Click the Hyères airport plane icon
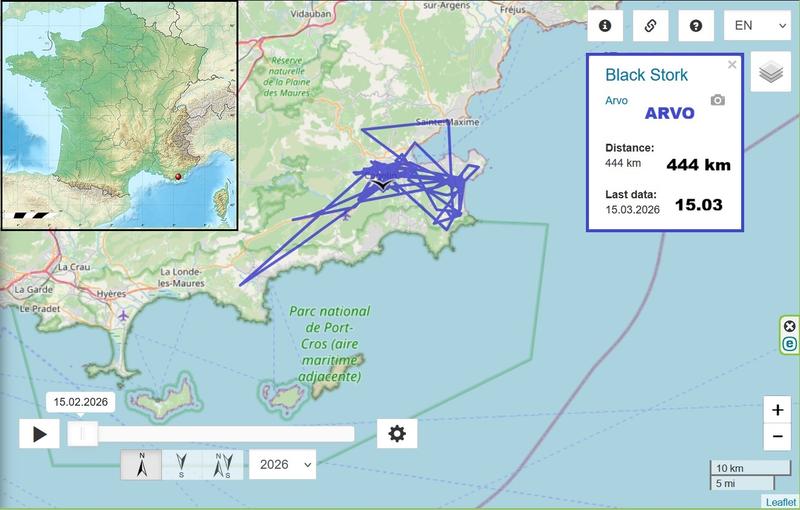The height and width of the screenshot is (510, 800). click(x=123, y=316)
